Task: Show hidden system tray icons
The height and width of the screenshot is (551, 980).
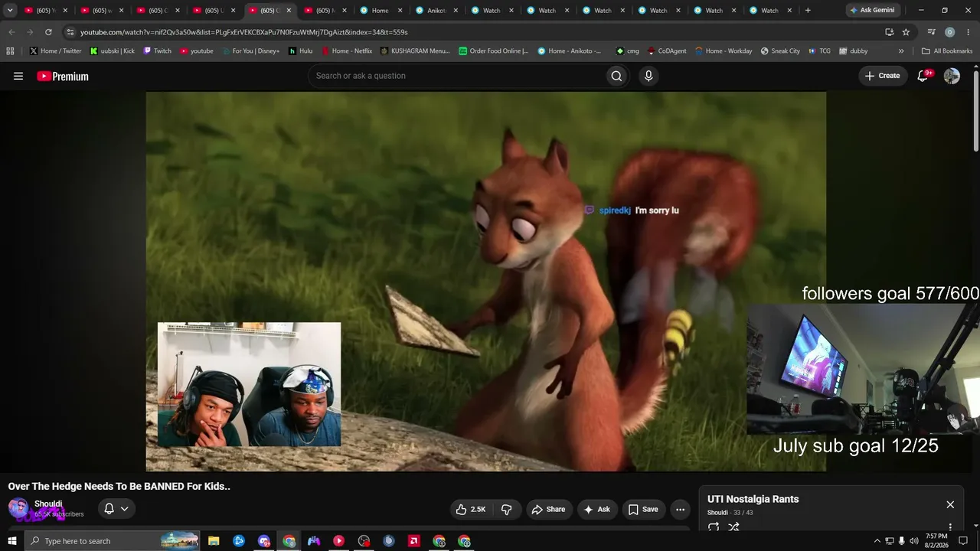Action: coord(877,541)
